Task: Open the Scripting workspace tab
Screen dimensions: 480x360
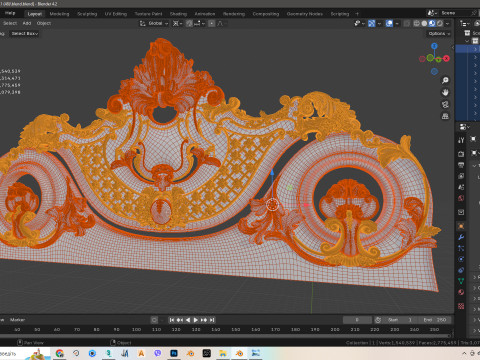Action: (x=340, y=14)
